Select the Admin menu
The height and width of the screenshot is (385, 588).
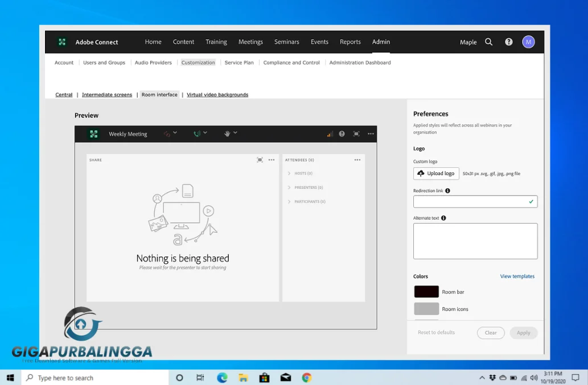click(381, 42)
